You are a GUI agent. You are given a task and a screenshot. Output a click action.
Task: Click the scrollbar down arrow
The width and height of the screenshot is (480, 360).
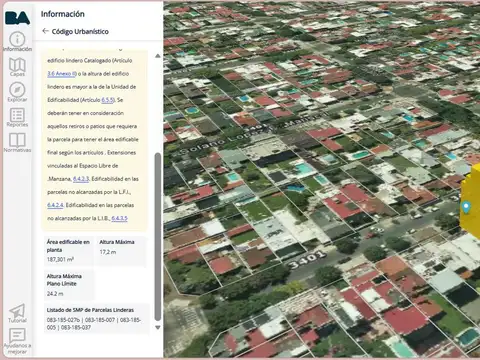158,328
